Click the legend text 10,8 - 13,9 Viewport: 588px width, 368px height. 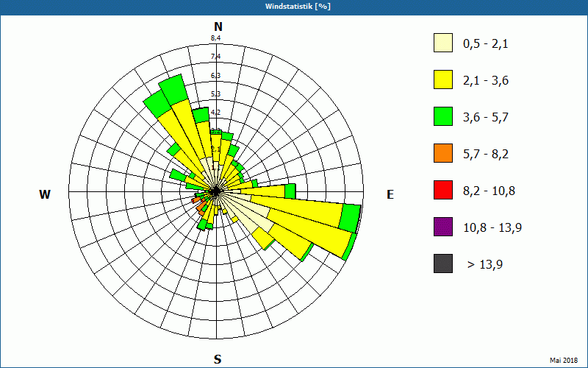[x=492, y=228]
